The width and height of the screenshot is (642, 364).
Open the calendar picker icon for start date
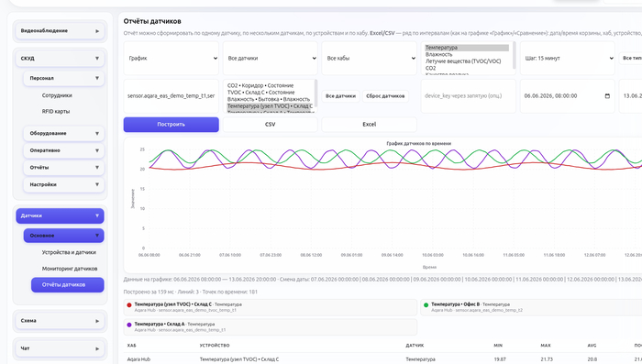click(x=607, y=95)
